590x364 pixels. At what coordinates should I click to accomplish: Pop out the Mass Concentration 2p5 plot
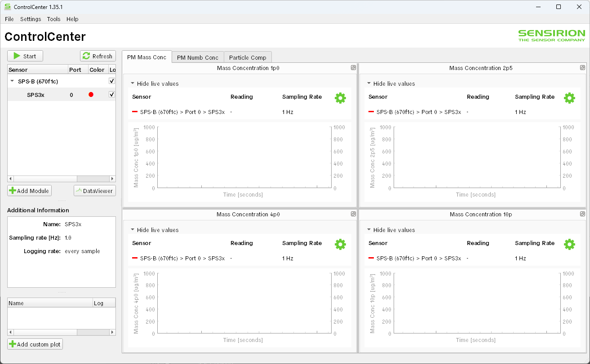[582, 68]
